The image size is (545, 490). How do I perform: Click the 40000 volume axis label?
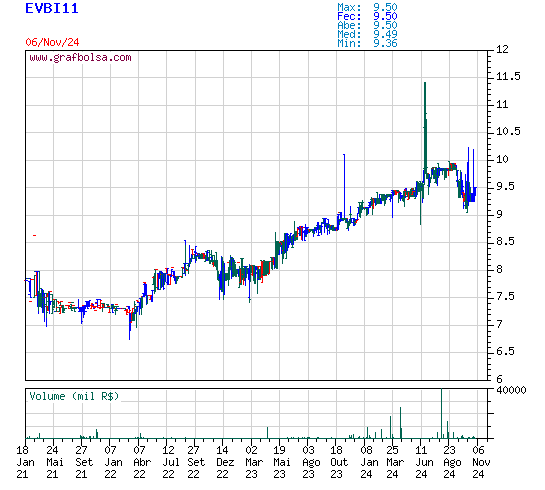point(511,390)
